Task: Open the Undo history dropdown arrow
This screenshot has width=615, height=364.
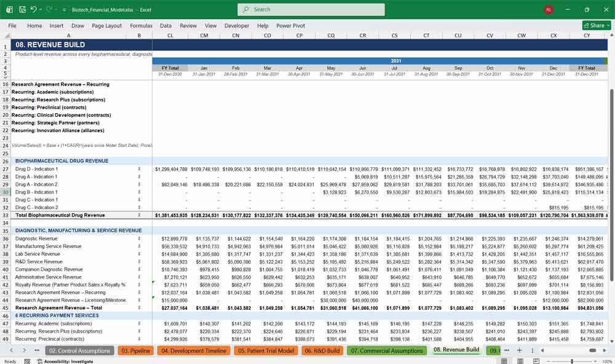Action: click(41, 9)
